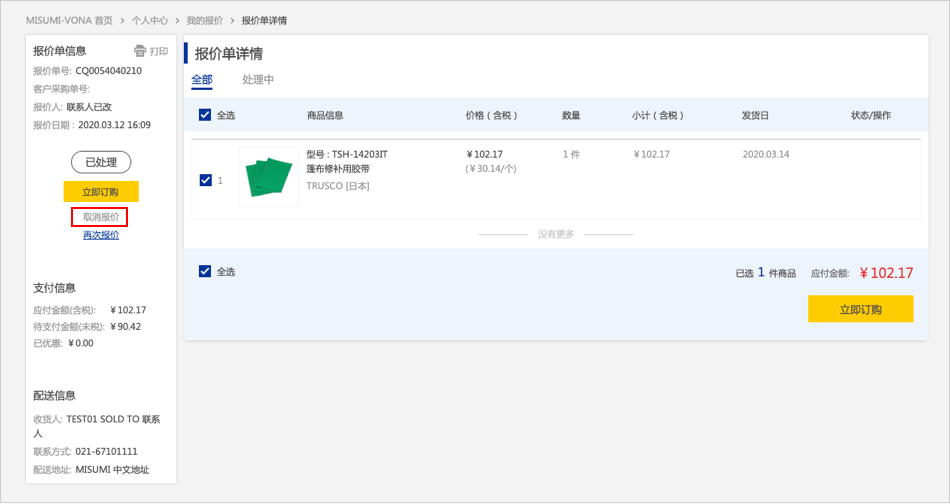Click the 已处理 status button
Image resolution: width=950 pixels, height=504 pixels.
101,162
